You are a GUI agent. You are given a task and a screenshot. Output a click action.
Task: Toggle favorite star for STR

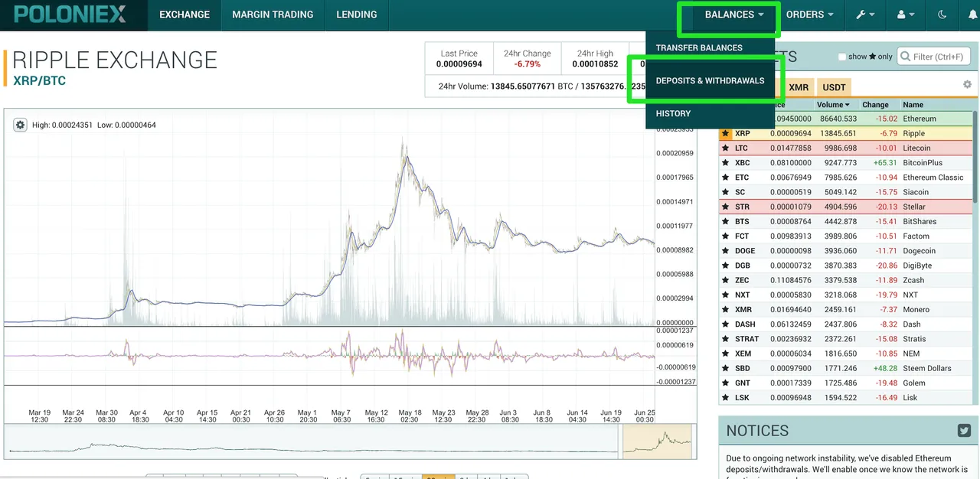click(725, 207)
